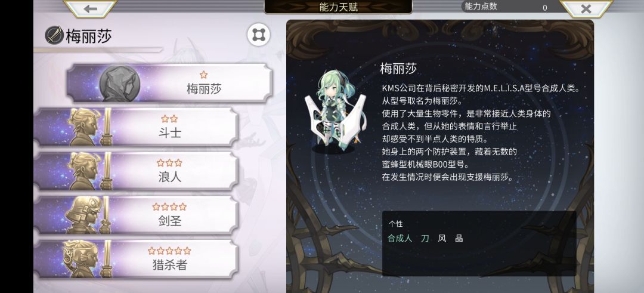The height and width of the screenshot is (293, 644).
Task: Tap the 合成人 personality tag
Action: (x=400, y=238)
